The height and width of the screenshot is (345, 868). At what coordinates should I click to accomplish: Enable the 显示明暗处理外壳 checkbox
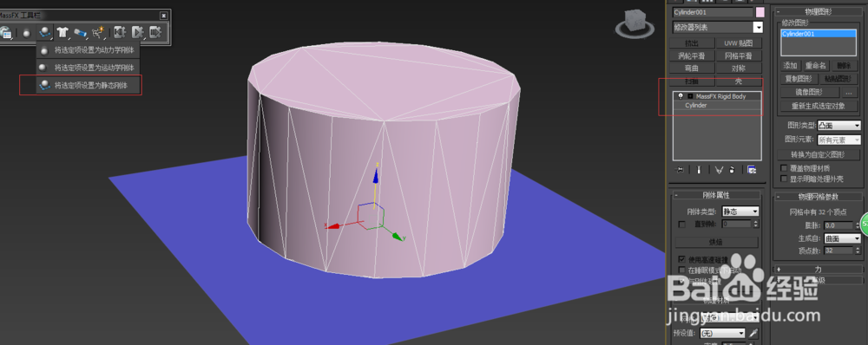783,179
